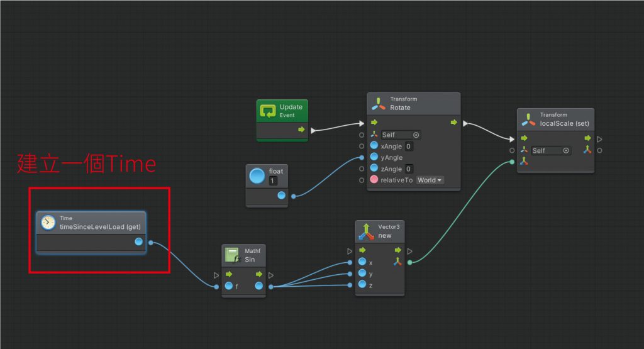Click the float node value field

click(x=272, y=181)
